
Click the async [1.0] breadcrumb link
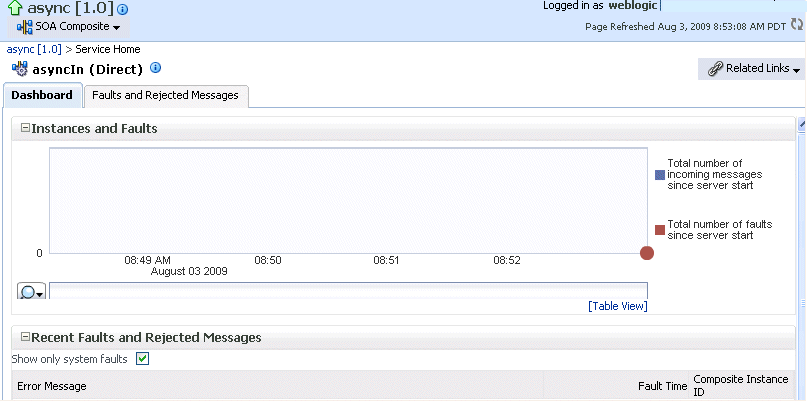coord(34,49)
